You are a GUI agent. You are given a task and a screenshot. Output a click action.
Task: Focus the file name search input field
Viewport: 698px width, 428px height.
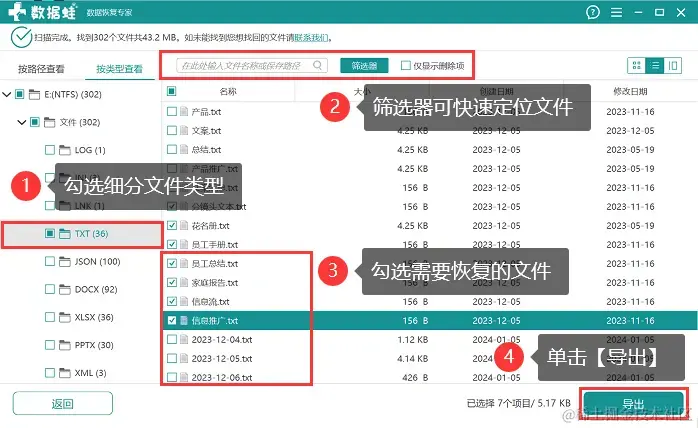[252, 65]
